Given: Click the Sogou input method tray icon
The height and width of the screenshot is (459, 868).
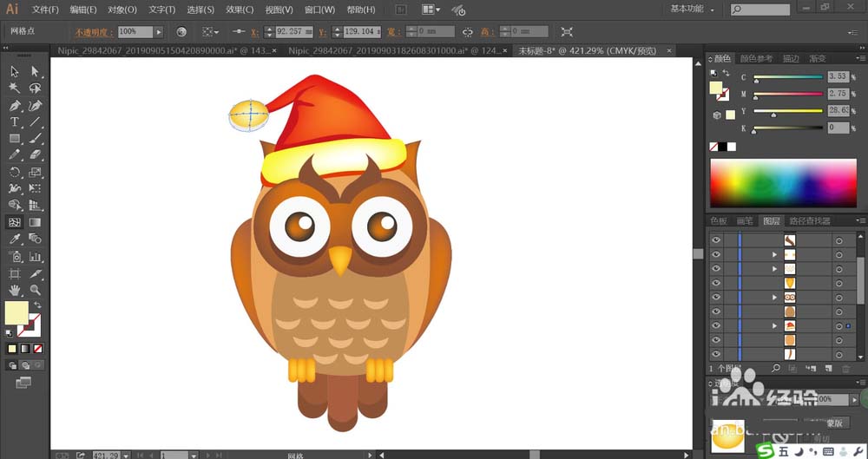Looking at the screenshot, I should 766,450.
